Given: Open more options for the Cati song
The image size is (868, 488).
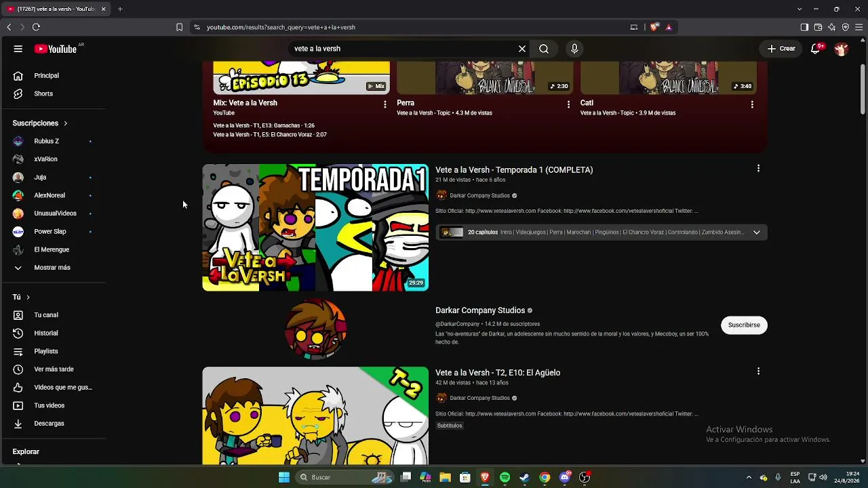Looking at the screenshot, I should [752, 104].
